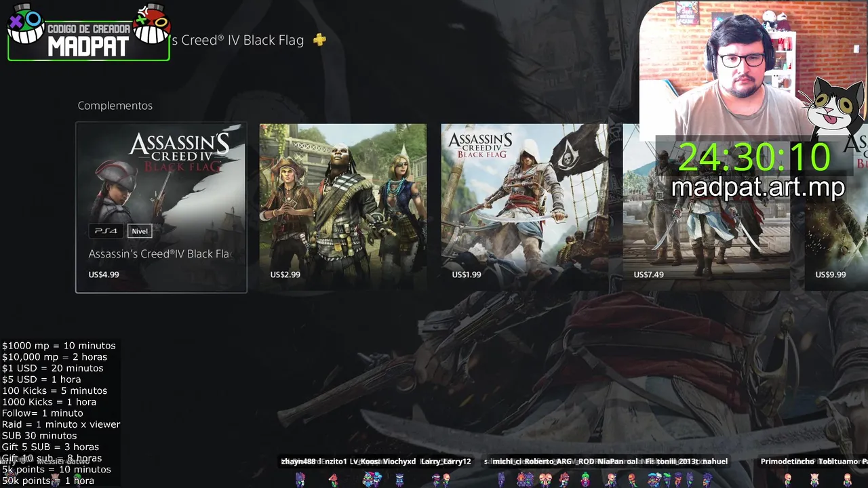Click the viewer name Primodetincho
This screenshot has width=868, height=488.
(x=787, y=462)
